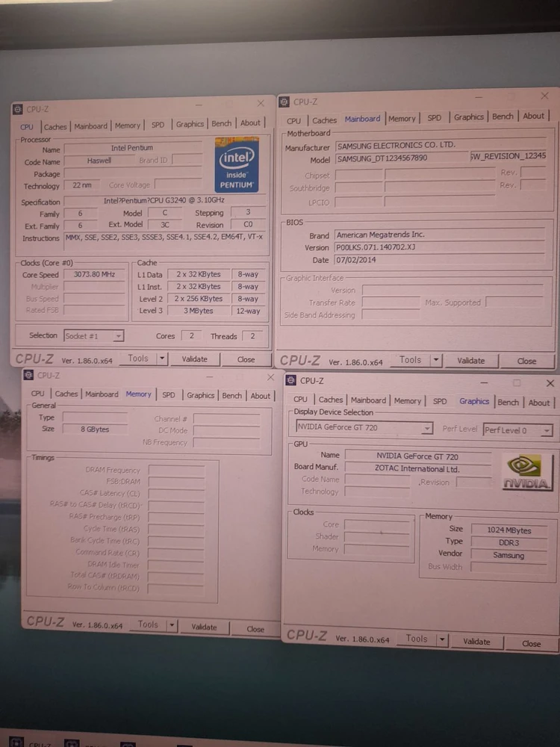Image resolution: width=560 pixels, height=747 pixels.
Task: Click the Core Speed value 3073.80 MHz
Action: point(95,274)
